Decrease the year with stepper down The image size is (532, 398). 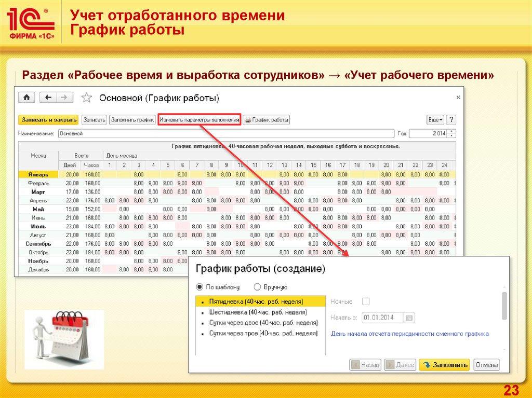click(x=451, y=135)
